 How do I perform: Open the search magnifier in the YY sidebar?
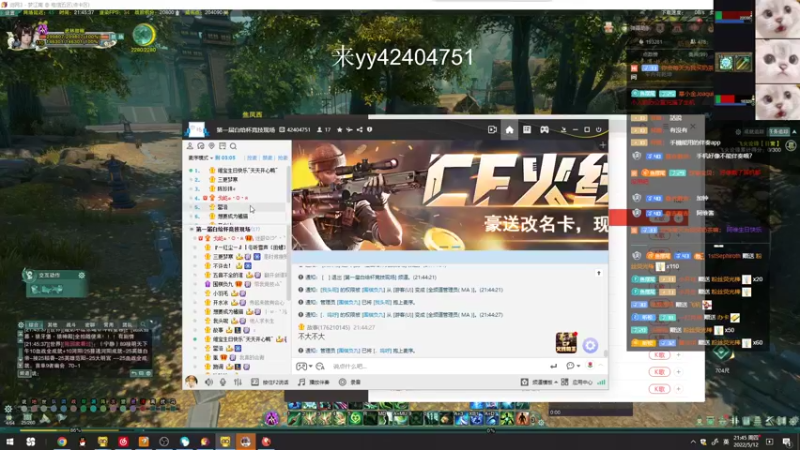[x=233, y=146]
